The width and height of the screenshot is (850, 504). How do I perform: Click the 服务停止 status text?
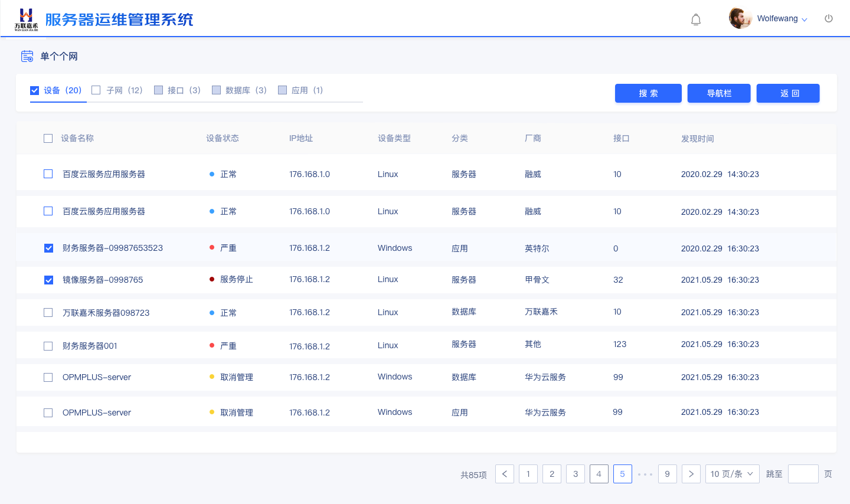237,279
